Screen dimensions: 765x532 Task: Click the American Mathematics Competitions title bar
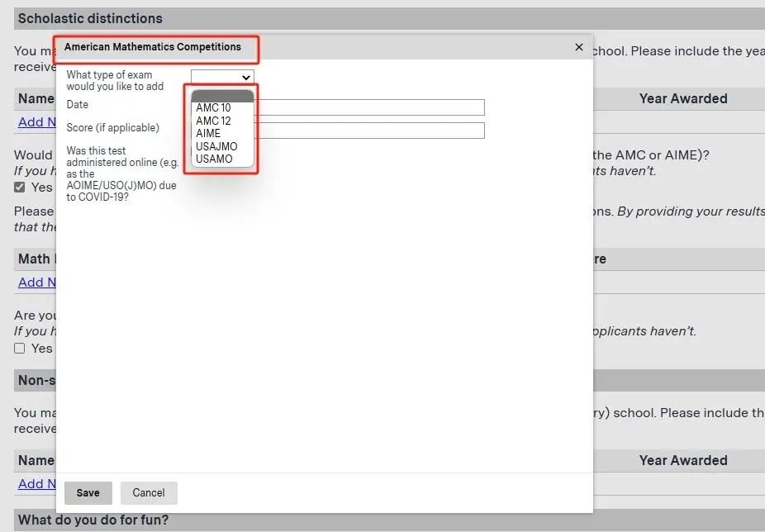tap(330, 47)
